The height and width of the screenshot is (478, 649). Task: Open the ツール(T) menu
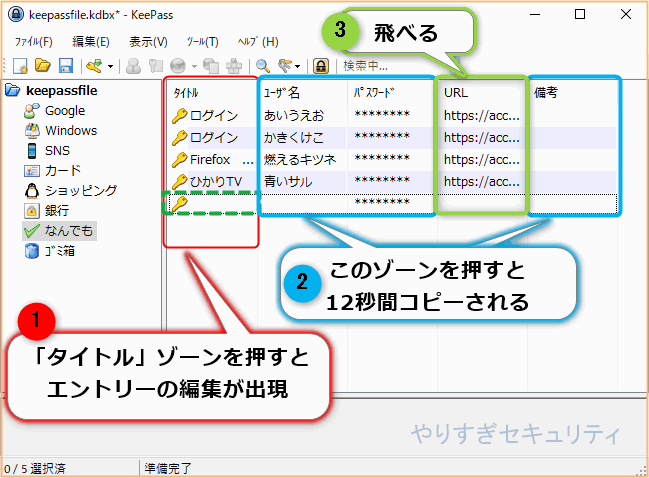[202, 42]
